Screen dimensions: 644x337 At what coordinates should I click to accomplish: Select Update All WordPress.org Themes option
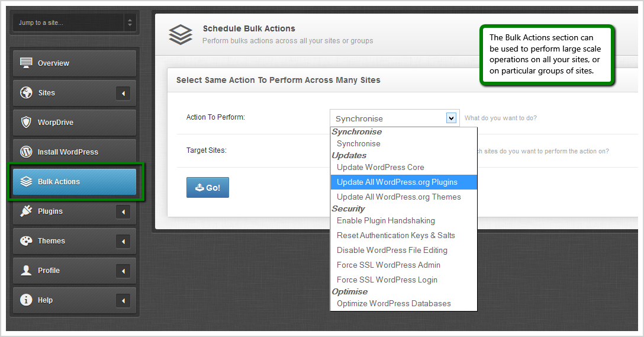pyautogui.click(x=404, y=197)
